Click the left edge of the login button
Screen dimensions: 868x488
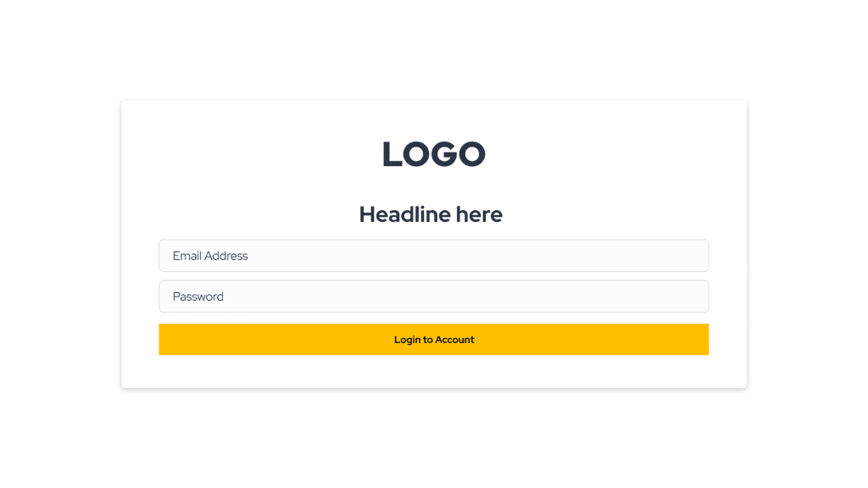click(x=167, y=340)
